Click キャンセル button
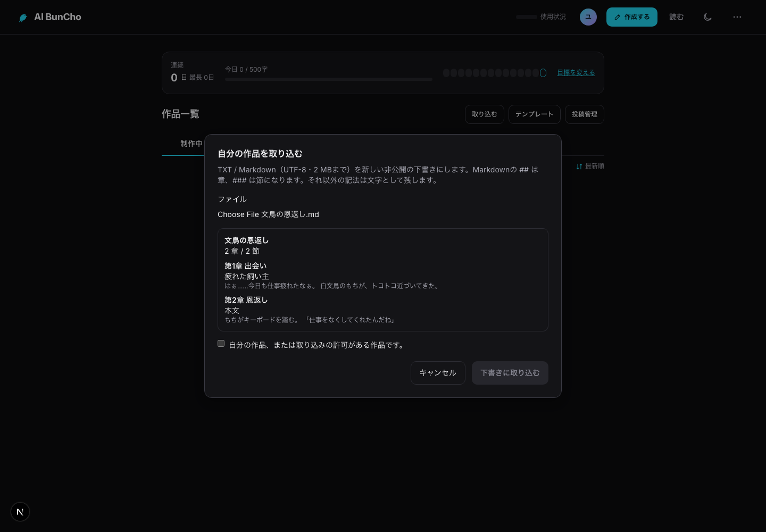The height and width of the screenshot is (532, 766). [438, 373]
